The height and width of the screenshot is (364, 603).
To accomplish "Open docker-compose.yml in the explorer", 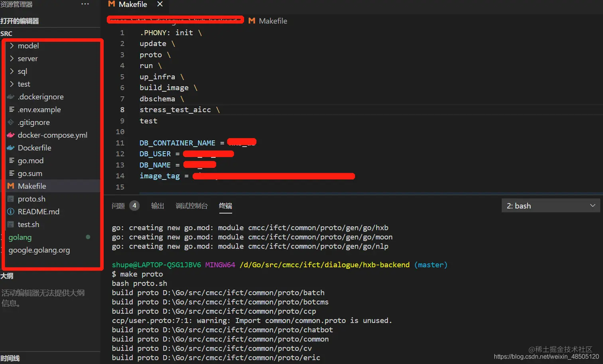I will 52,135.
